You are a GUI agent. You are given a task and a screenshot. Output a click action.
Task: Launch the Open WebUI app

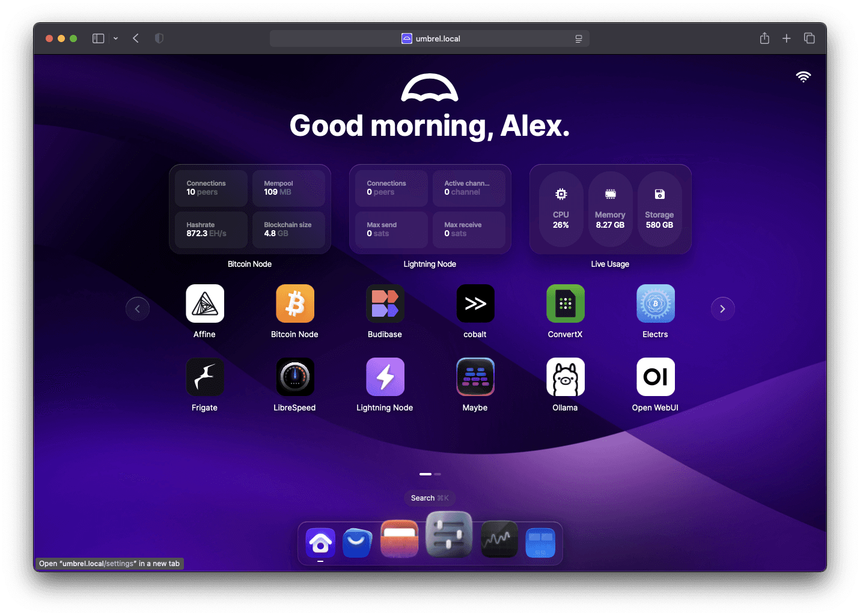coord(656,377)
